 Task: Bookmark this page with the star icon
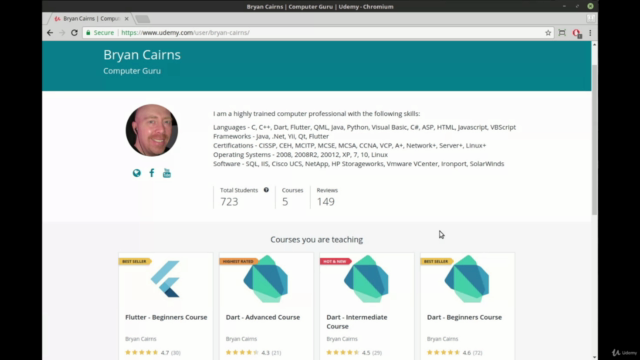[x=548, y=33]
